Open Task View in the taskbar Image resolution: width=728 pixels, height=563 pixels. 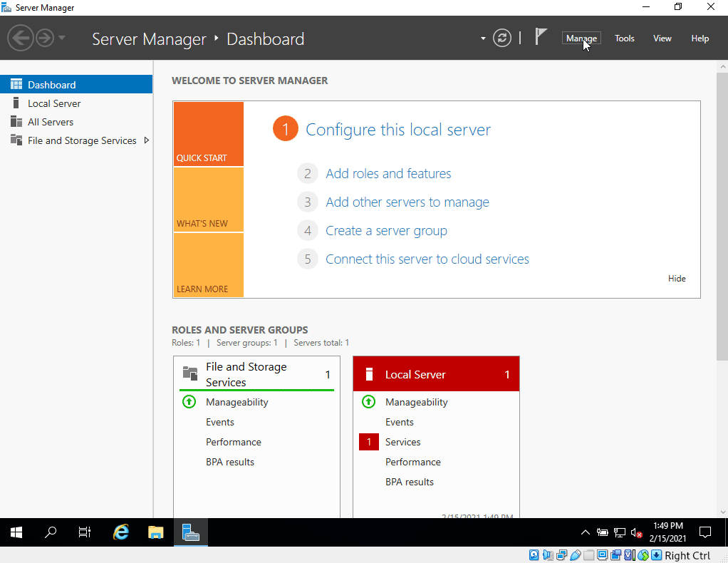click(x=85, y=532)
